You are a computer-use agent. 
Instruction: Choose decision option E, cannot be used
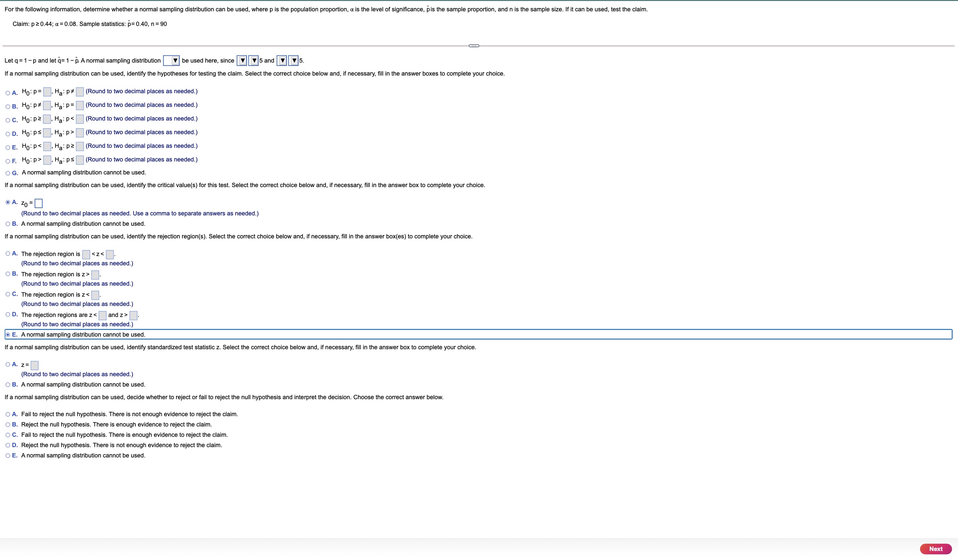[x=8, y=455]
